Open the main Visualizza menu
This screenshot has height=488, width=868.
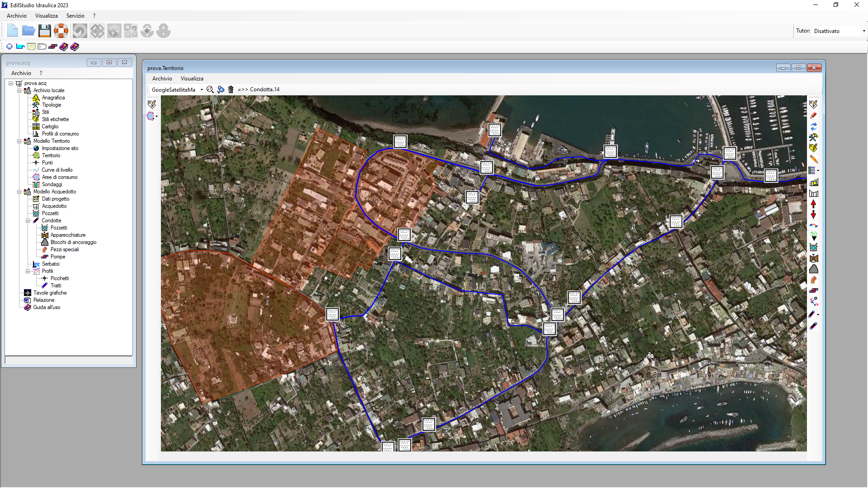pos(47,16)
